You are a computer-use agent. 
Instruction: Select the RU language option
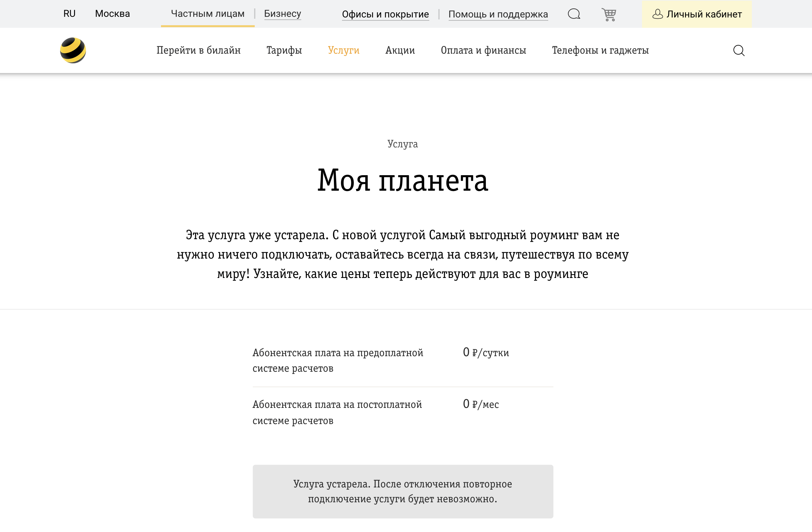tap(69, 14)
